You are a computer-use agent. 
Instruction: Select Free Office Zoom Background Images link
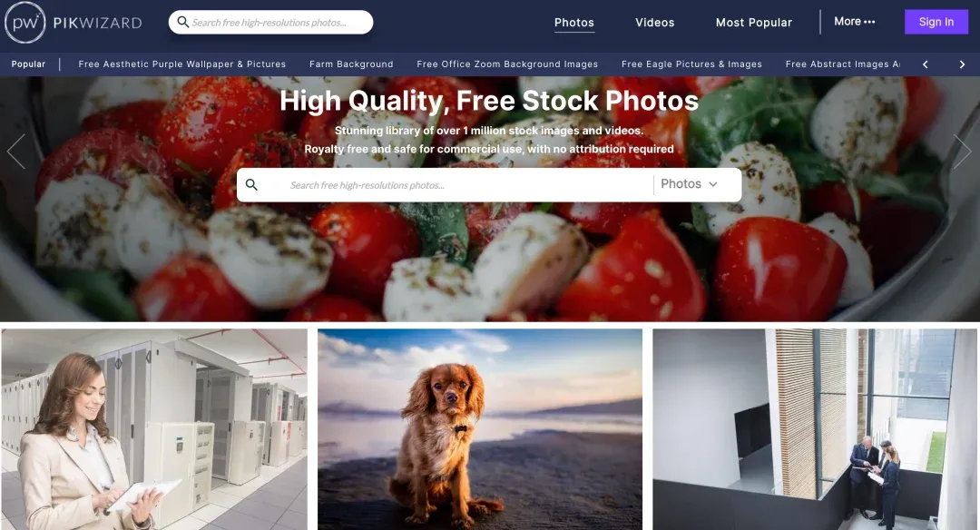[x=507, y=64]
